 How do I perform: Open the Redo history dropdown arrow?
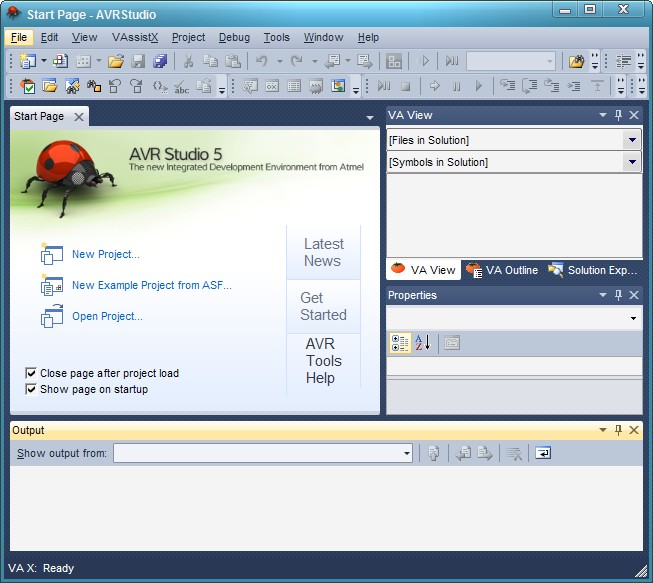coord(315,61)
